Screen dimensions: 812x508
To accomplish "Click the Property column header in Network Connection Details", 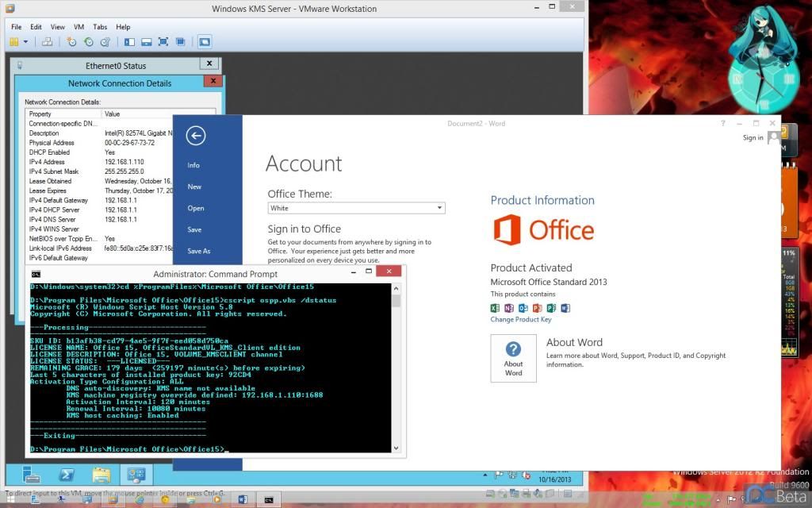I will [63, 114].
